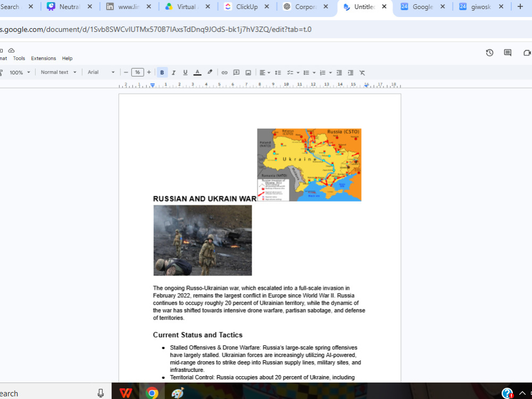This screenshot has height=399, width=532.
Task: Click the RUSSIAN AND UKRAIN WAR heading
Action: 205,199
